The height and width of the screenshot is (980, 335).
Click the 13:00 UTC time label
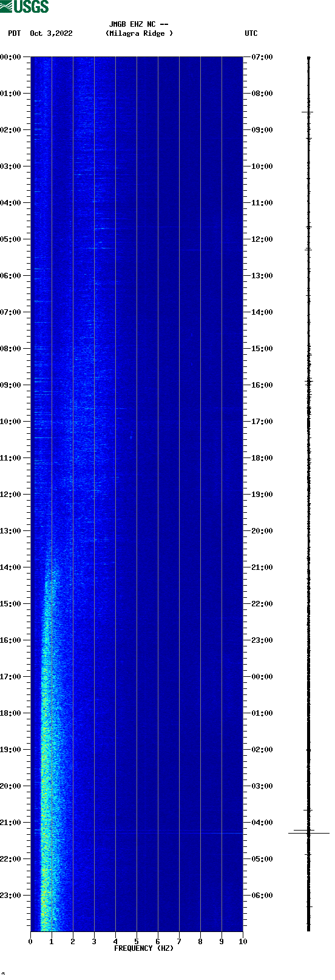tap(262, 276)
